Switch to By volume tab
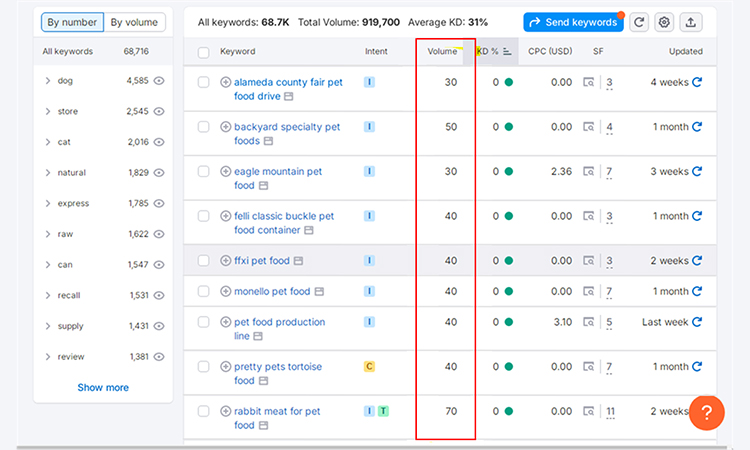750x450 pixels. tap(134, 22)
